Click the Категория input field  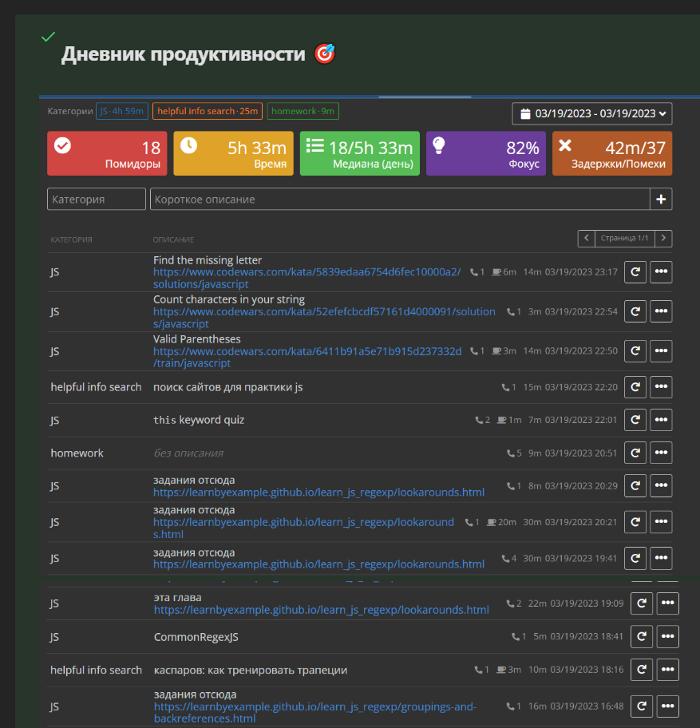click(97, 200)
